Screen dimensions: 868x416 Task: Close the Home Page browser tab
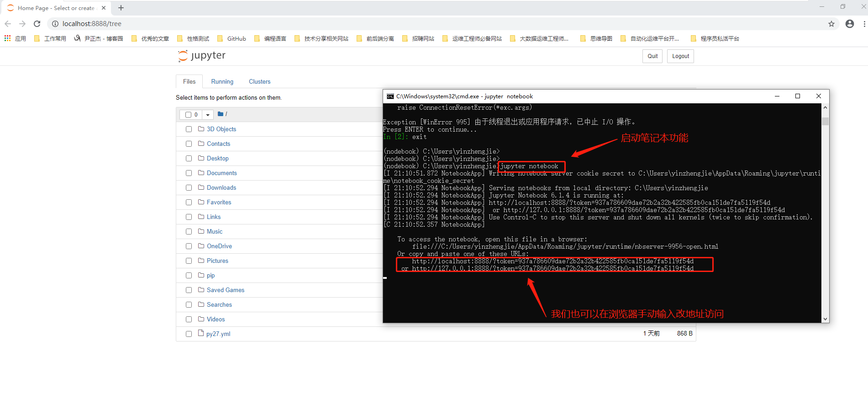104,8
